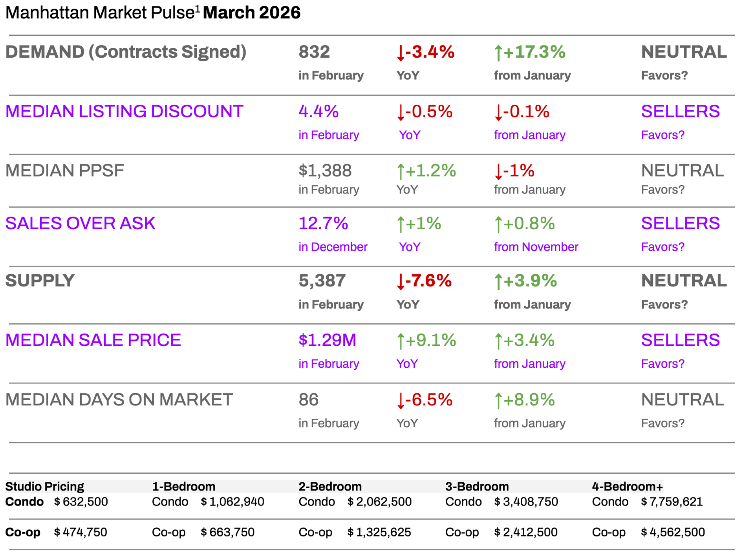Click the red down arrow beside -3.4%
This screenshot has height=560, width=754.
coord(400,53)
